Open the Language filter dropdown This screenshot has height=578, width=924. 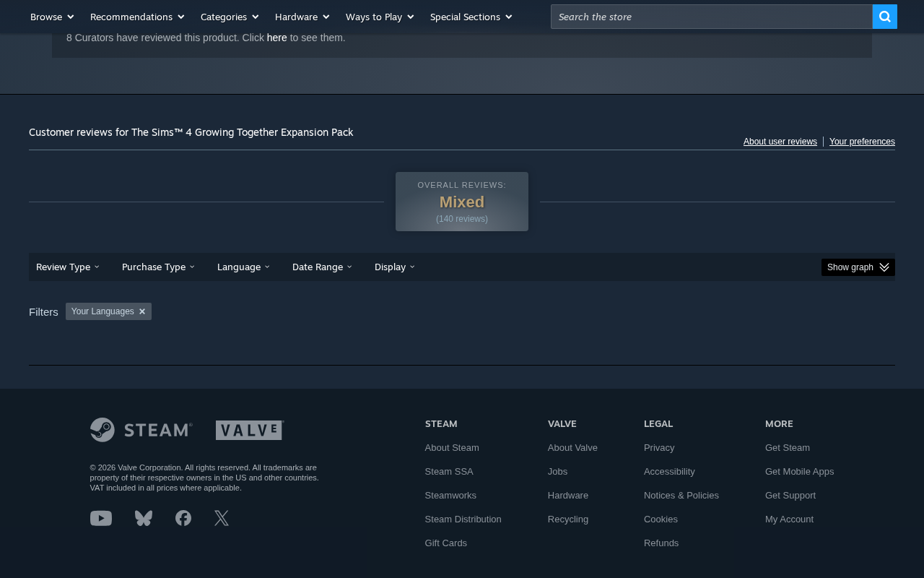pyautogui.click(x=243, y=267)
